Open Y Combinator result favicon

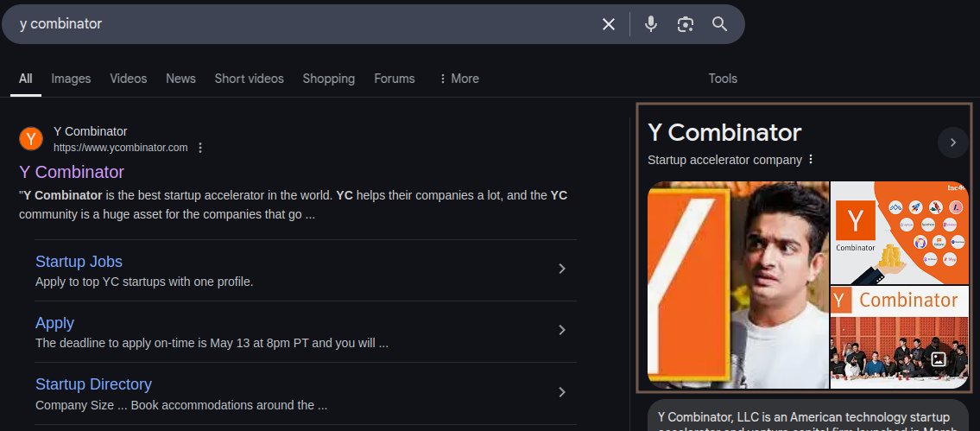[x=30, y=139]
